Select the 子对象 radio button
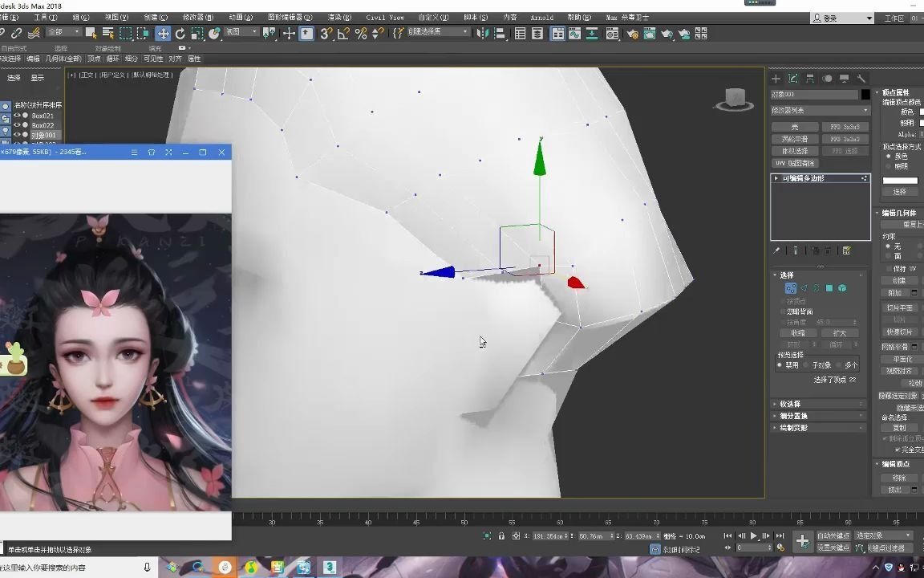The width and height of the screenshot is (924, 578). pyautogui.click(x=806, y=365)
